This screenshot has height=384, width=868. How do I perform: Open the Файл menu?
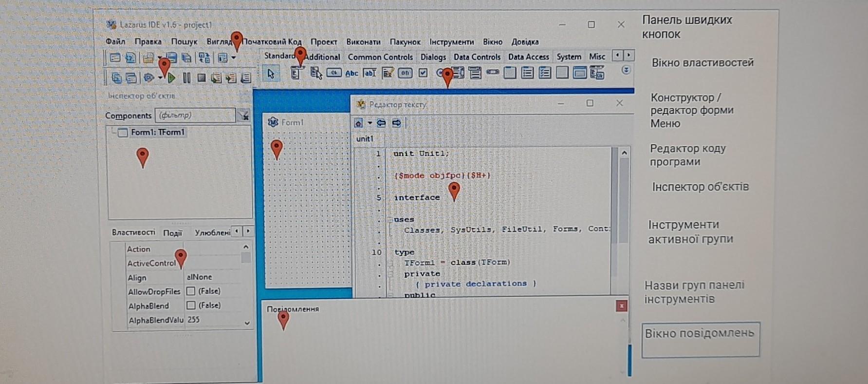(115, 41)
